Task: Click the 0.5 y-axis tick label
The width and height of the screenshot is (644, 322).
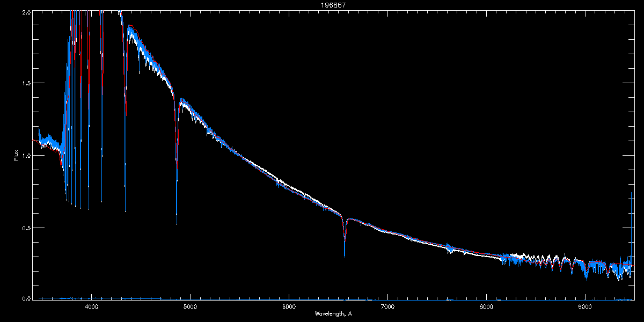Action: point(26,228)
